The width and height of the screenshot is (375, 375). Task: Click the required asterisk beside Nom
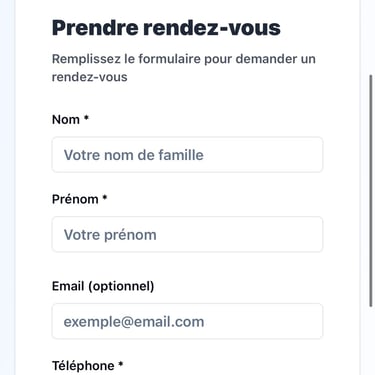click(x=86, y=118)
